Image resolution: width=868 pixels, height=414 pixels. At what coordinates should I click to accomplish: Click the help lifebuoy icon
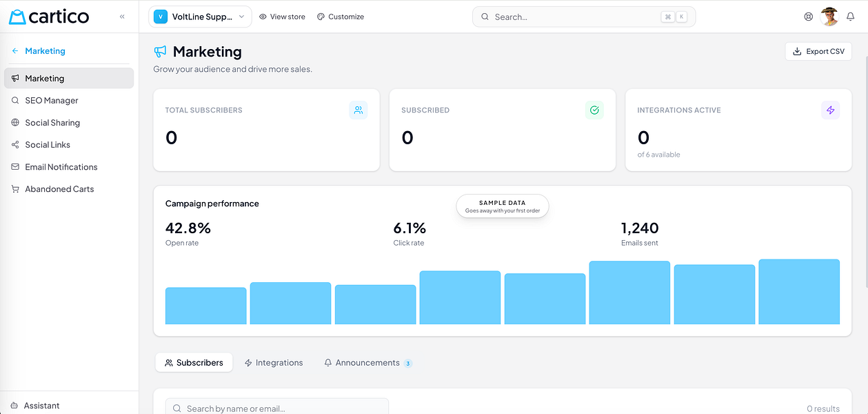click(x=809, y=17)
